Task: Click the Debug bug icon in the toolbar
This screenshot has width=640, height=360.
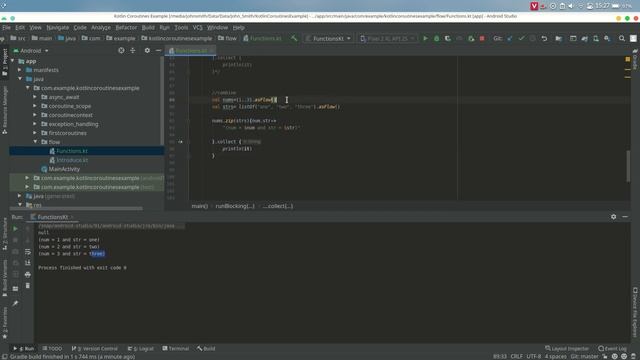Action: point(436,38)
